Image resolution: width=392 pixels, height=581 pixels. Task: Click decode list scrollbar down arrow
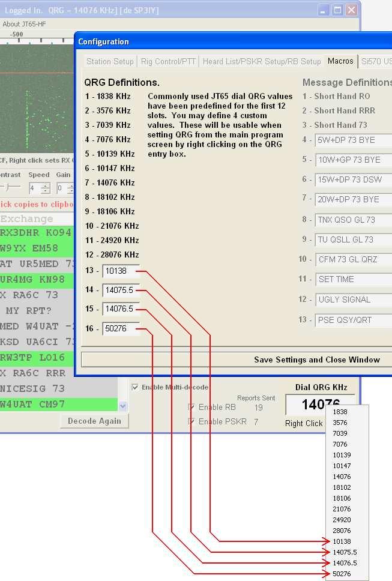click(123, 406)
